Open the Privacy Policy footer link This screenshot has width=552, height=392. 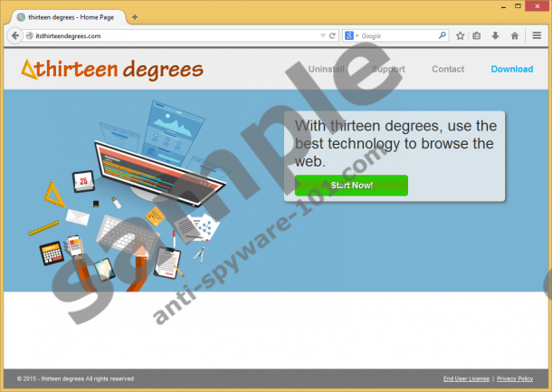(515, 378)
